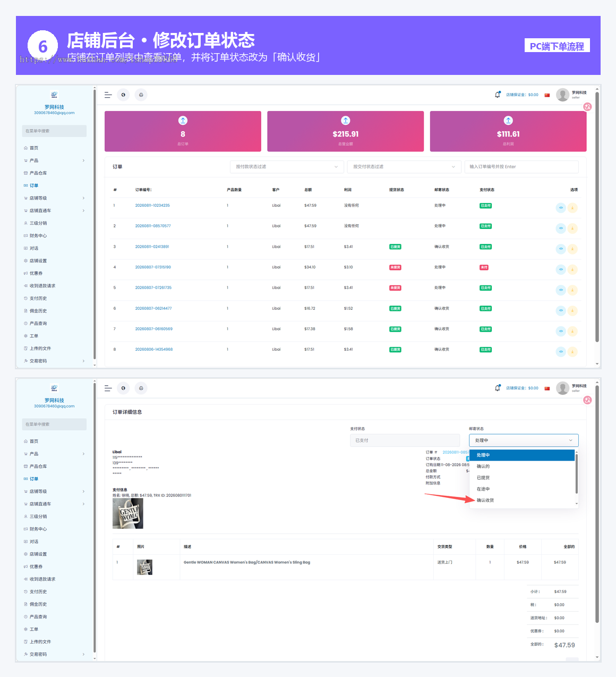
Task: Open product thumbnail in the Gentle WOMAN CANVAS row
Action: tap(145, 567)
